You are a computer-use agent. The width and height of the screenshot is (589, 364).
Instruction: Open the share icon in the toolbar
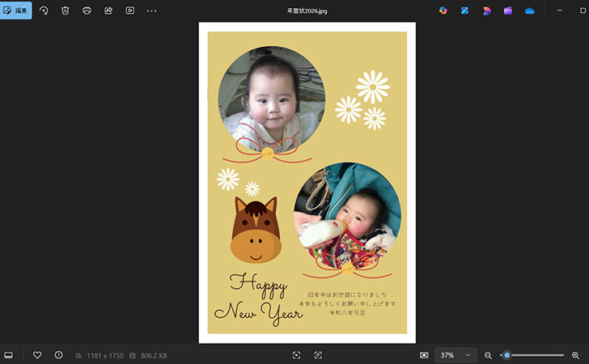(x=108, y=11)
